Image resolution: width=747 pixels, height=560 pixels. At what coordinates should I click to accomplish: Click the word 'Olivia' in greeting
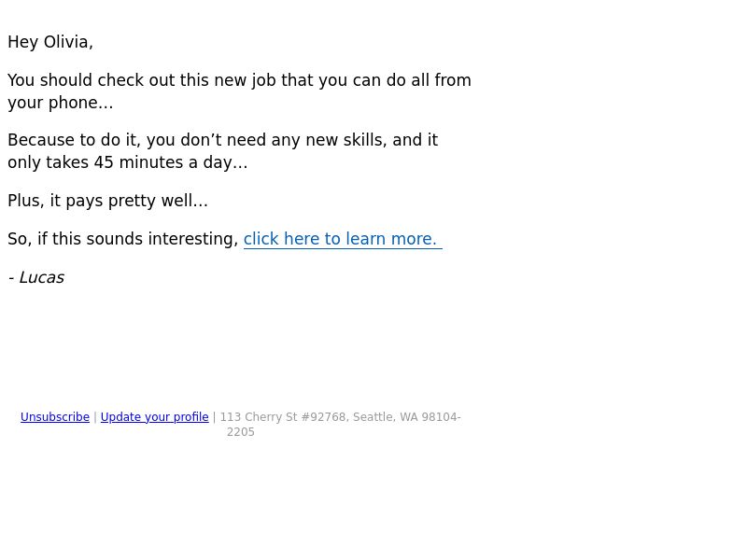click(68, 42)
